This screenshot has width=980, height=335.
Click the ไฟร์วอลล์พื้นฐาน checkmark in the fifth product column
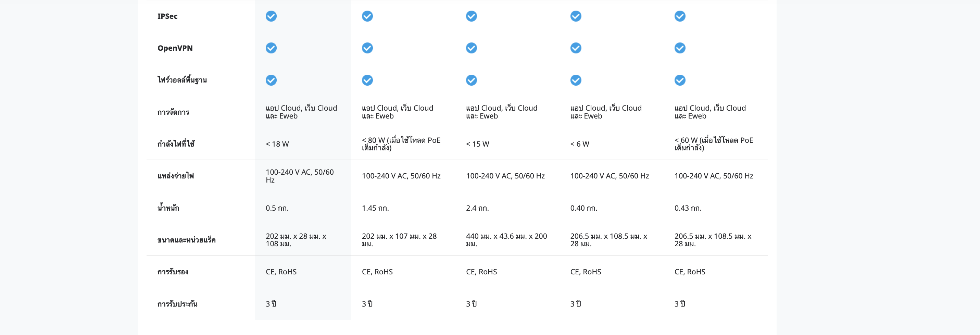click(679, 80)
